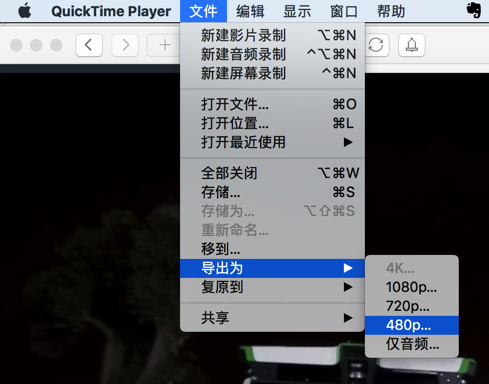This screenshot has height=384, width=489.
Task: Choose 打开文件… menu item
Action: click(272, 104)
